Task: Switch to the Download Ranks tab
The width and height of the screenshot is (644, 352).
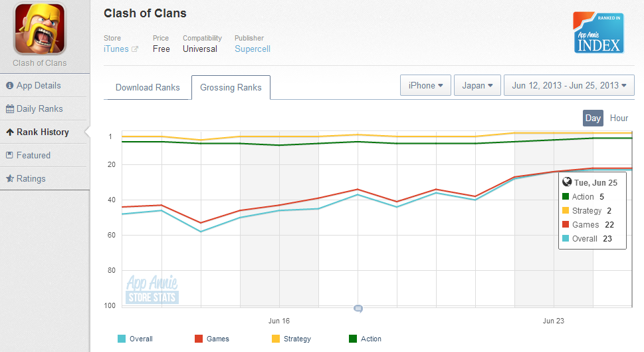Action: click(x=148, y=88)
